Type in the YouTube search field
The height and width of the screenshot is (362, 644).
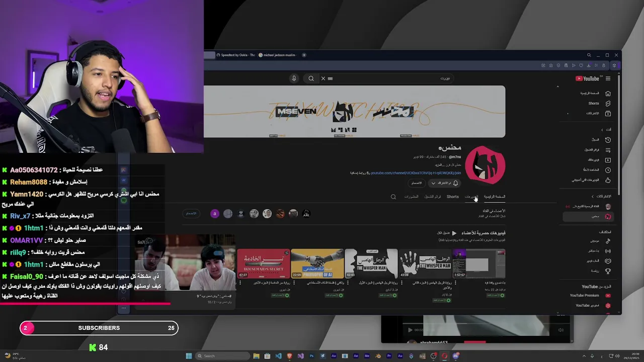click(x=387, y=78)
